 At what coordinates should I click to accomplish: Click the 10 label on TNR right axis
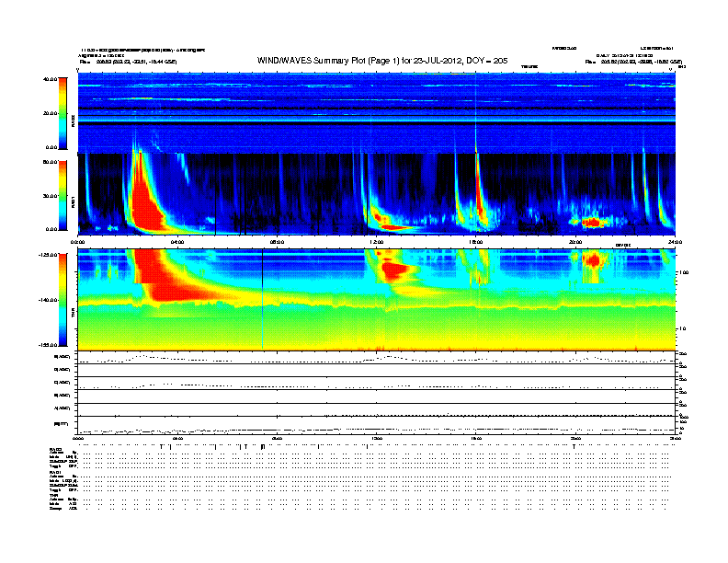684,329
